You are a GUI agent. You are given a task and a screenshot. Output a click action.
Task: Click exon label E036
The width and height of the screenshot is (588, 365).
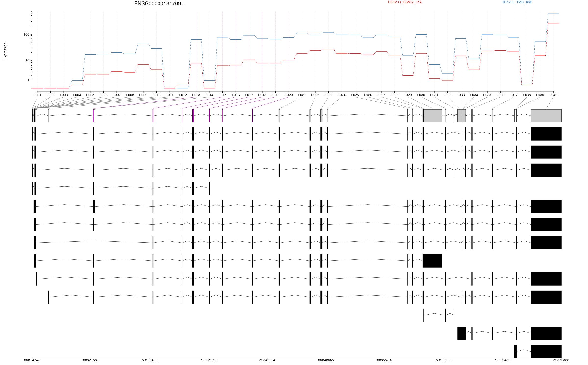[x=500, y=95]
